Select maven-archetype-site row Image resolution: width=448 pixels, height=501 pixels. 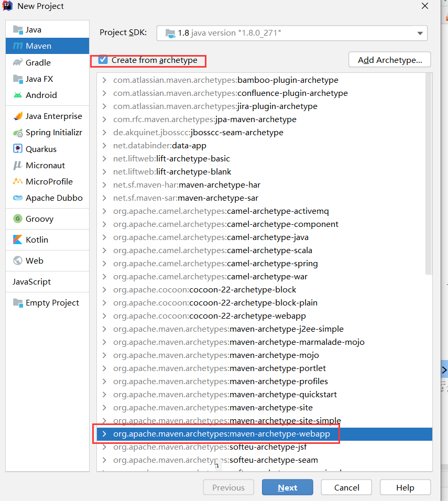pyautogui.click(x=264, y=407)
